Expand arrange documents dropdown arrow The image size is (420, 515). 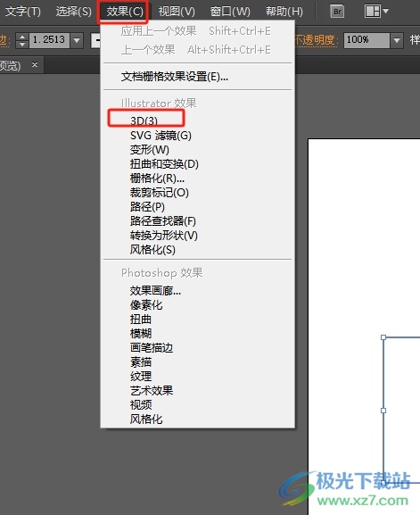[386, 12]
